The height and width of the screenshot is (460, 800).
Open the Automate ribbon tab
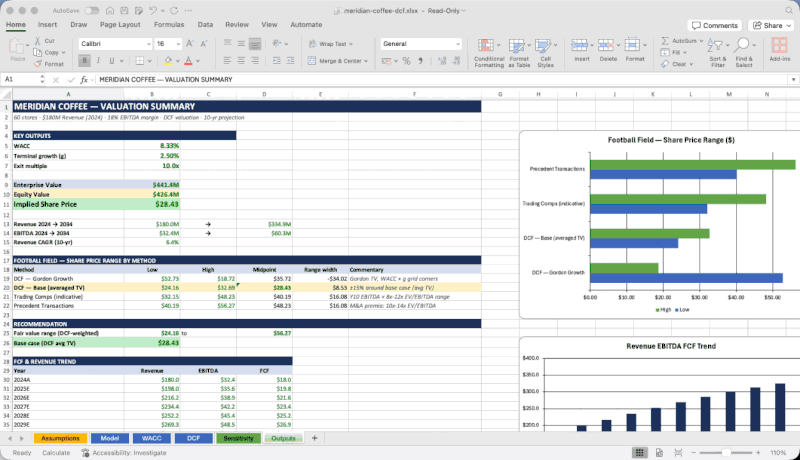pos(306,24)
